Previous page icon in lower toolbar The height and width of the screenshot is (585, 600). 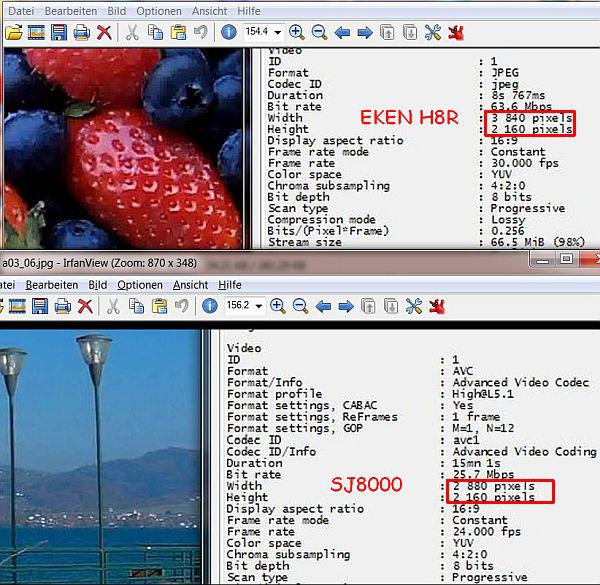(x=368, y=306)
